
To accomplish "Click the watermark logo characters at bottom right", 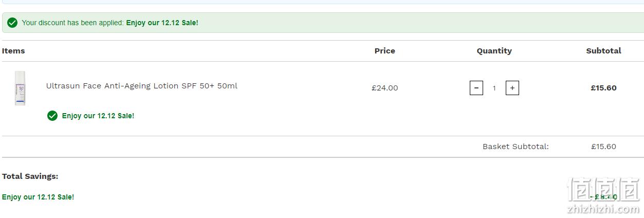I will point(603,190).
